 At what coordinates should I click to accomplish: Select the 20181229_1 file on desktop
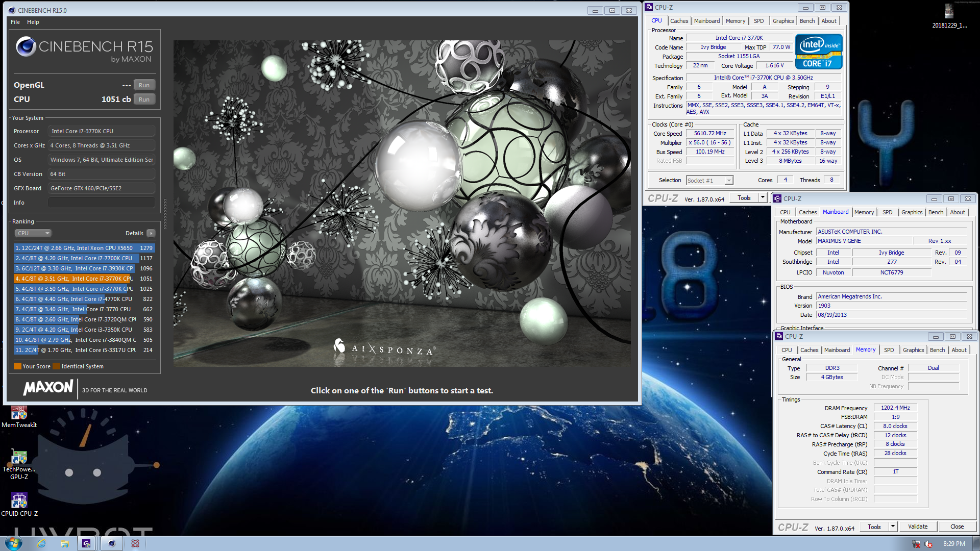pyautogui.click(x=949, y=16)
